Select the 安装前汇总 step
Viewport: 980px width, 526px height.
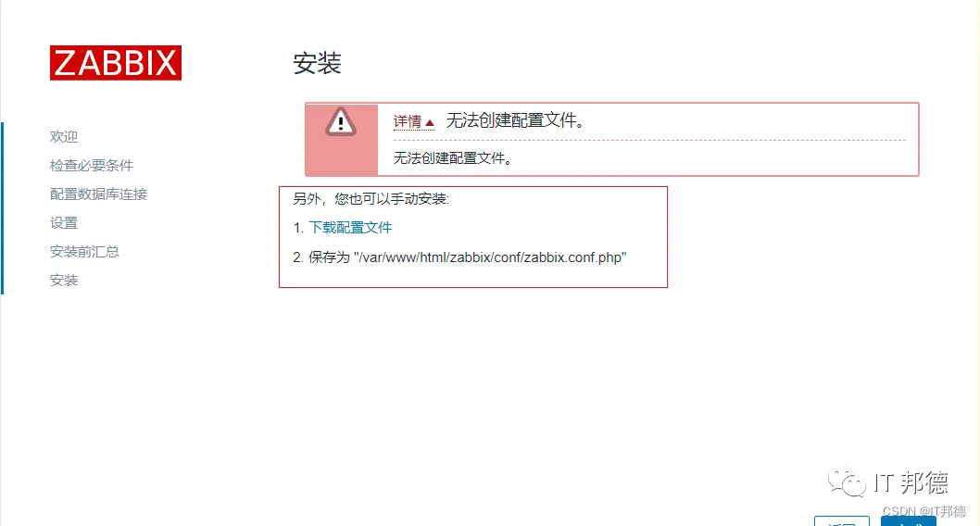click(84, 251)
